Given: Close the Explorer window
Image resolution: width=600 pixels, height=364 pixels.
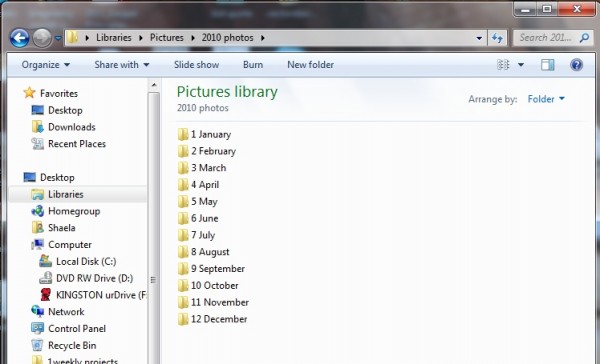Looking at the screenshot, I should 577,9.
